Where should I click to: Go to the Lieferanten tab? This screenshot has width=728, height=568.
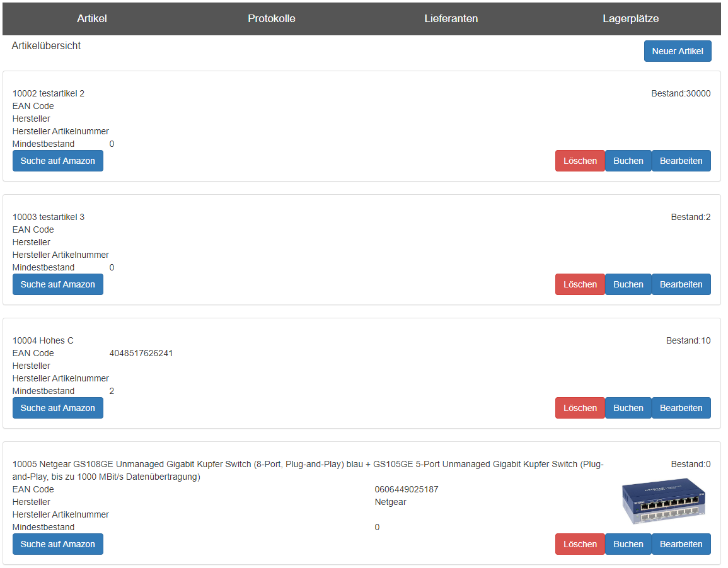(451, 18)
